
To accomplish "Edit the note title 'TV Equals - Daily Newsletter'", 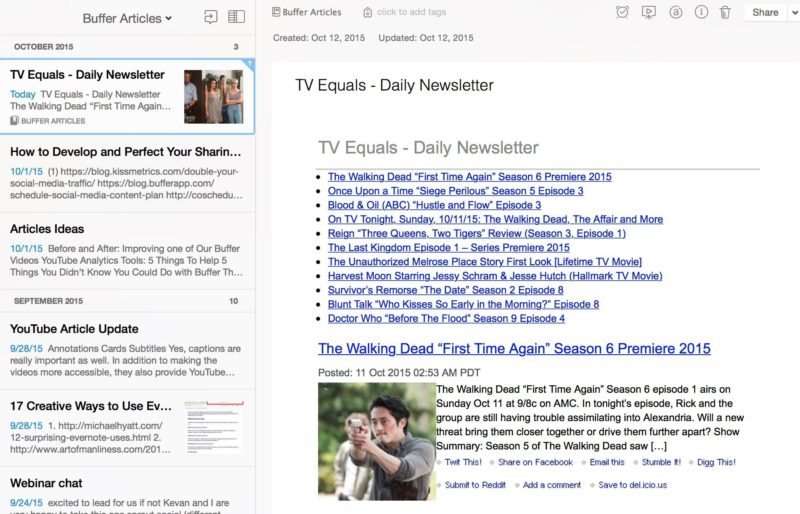I will click(394, 85).
